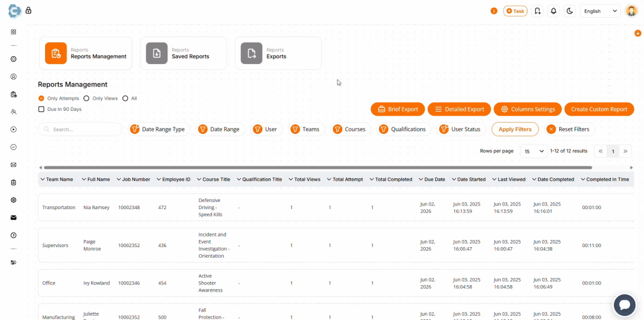Switch to dark mode via moon icon
644x320 pixels.
569,11
